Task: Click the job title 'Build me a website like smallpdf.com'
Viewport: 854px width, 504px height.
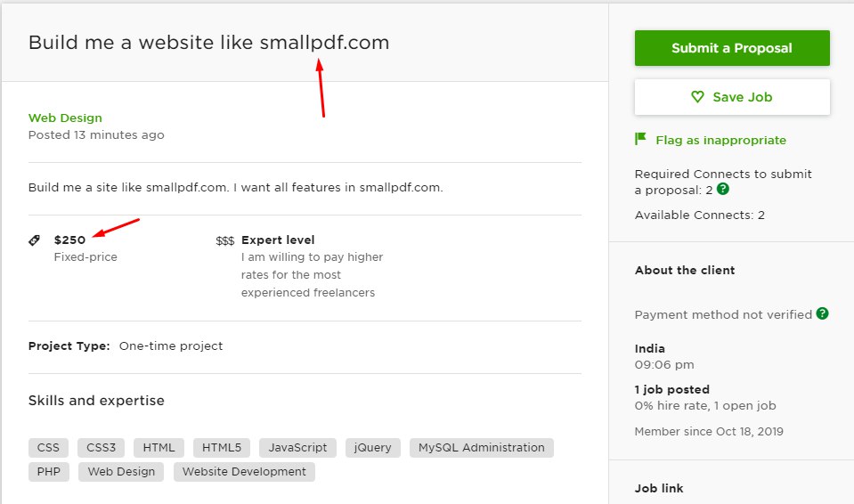Action: [208, 43]
